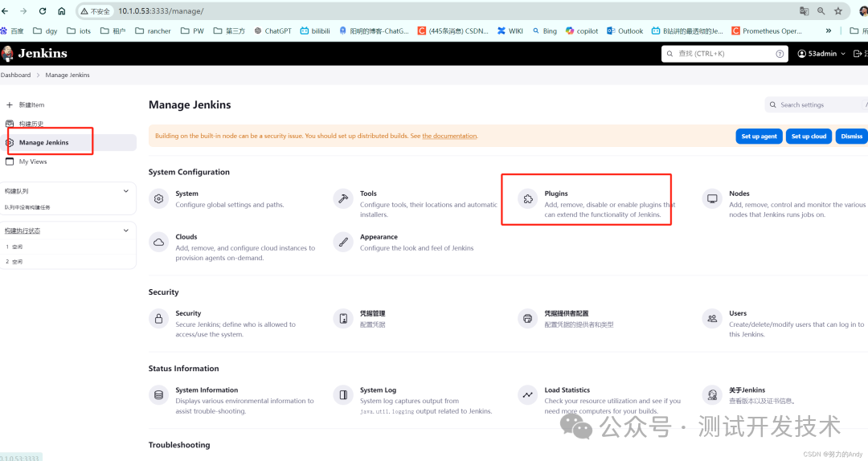This screenshot has height=461, width=868.
Task: Collapse the 构建执行状态 panel chevron
Action: click(x=125, y=230)
